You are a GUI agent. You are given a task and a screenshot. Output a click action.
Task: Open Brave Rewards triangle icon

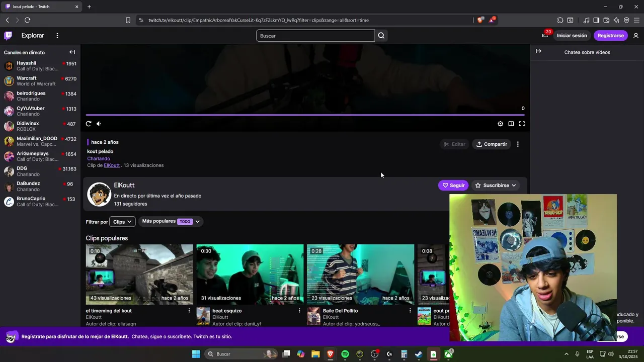click(492, 20)
